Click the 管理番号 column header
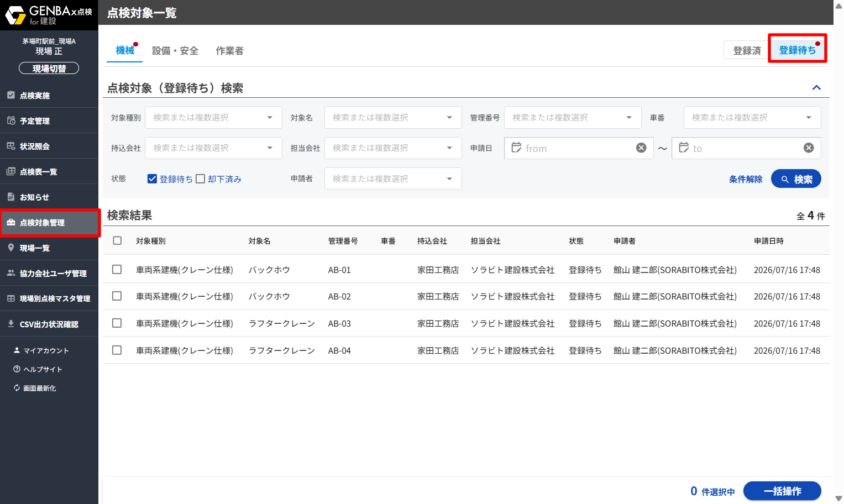This screenshot has height=504, width=844. (x=343, y=241)
